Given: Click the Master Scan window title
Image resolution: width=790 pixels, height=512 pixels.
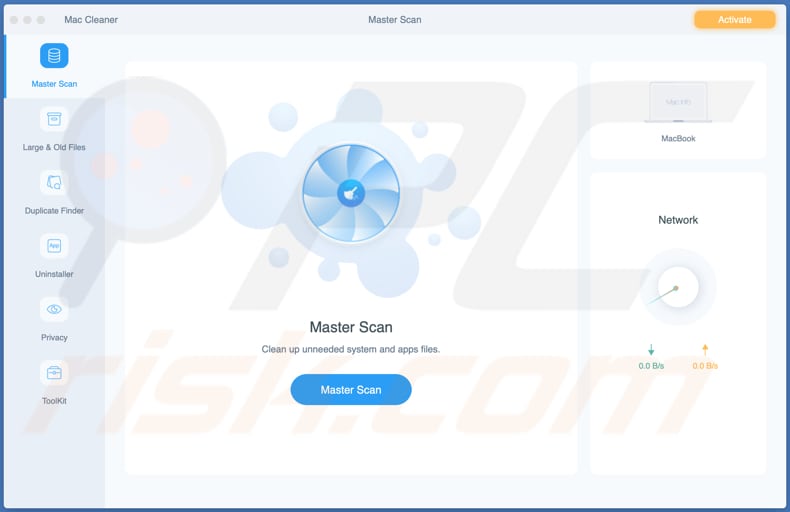Looking at the screenshot, I should coord(394,20).
